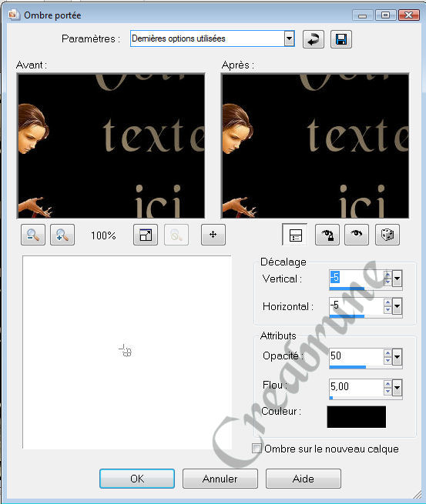This screenshot has width=426, height=504.
Task: Open help via Aide button
Action: tap(303, 479)
